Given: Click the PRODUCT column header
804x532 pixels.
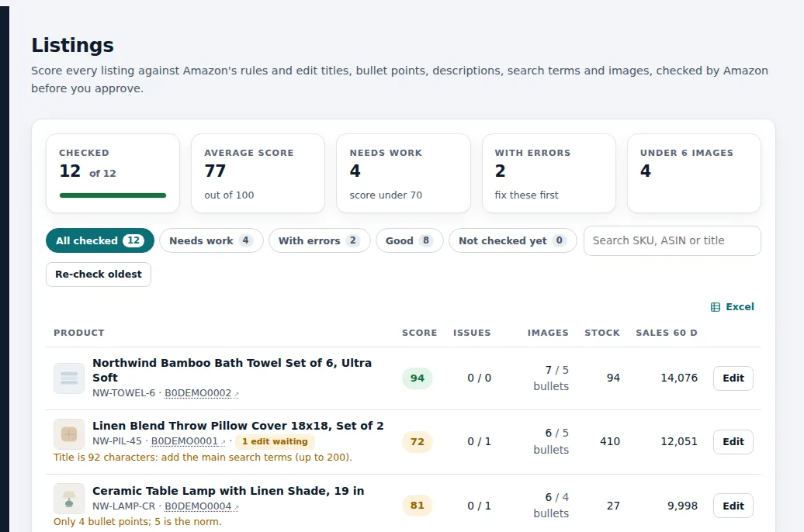Looking at the screenshot, I should click(x=79, y=333).
